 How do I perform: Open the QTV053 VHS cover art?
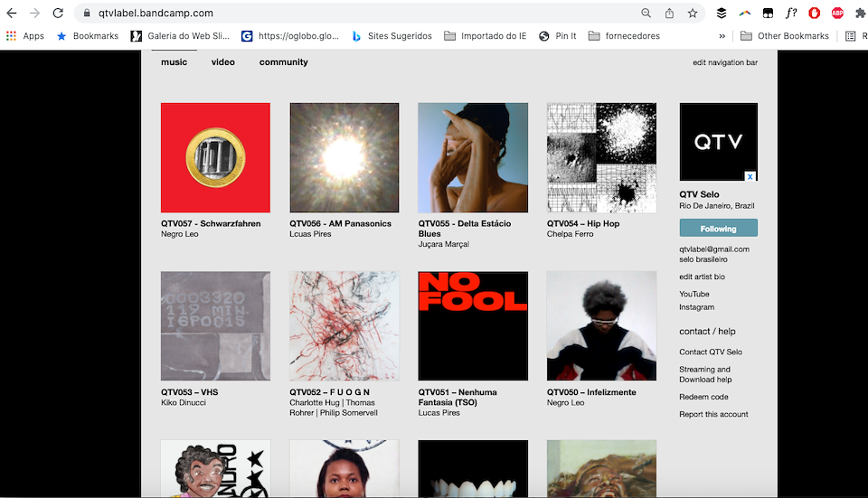click(215, 326)
